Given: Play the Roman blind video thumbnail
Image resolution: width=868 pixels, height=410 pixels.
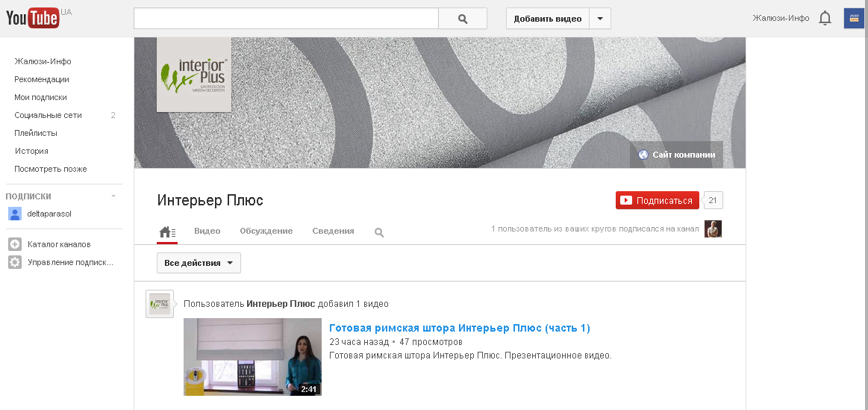Looking at the screenshot, I should 252,356.
